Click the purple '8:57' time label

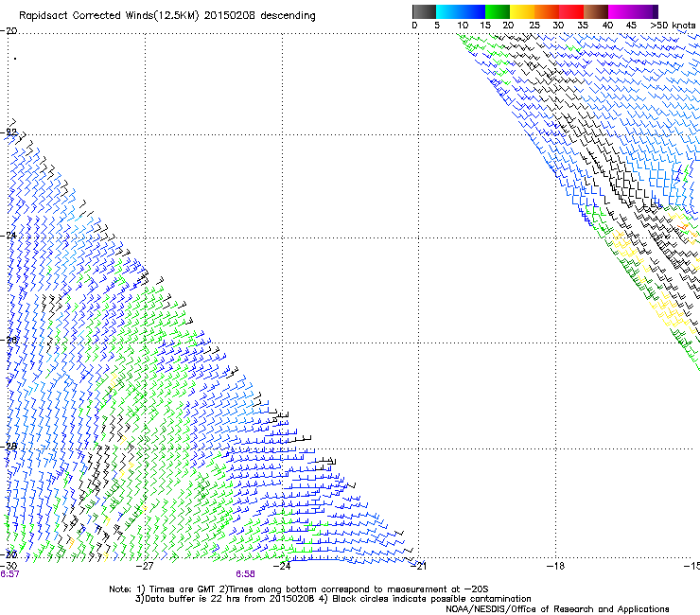point(9,574)
